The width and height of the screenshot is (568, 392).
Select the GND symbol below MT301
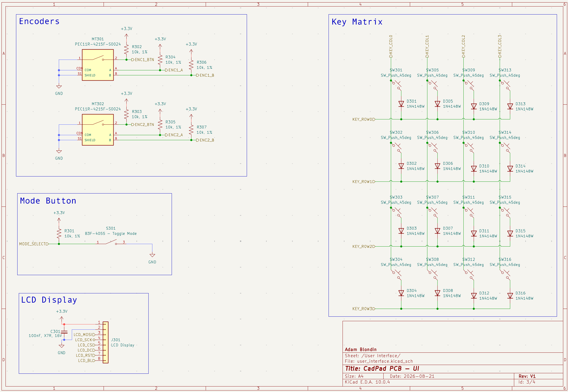click(59, 87)
